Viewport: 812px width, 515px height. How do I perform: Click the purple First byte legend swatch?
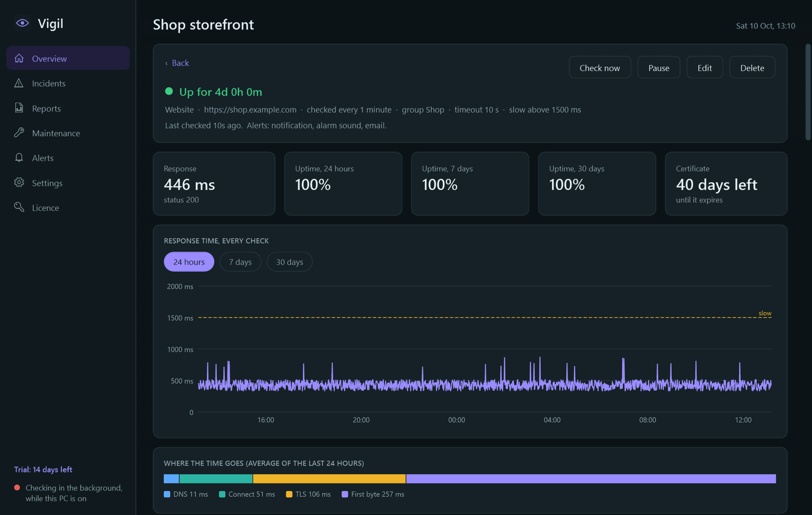(x=345, y=494)
